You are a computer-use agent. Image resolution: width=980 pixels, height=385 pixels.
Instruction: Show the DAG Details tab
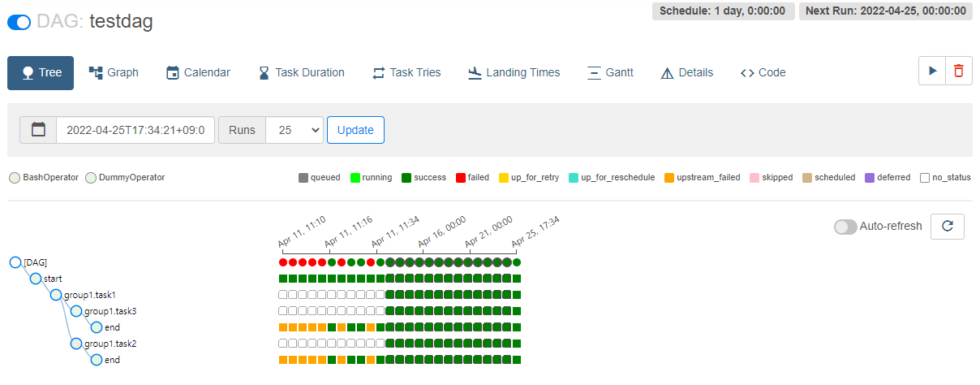[686, 72]
